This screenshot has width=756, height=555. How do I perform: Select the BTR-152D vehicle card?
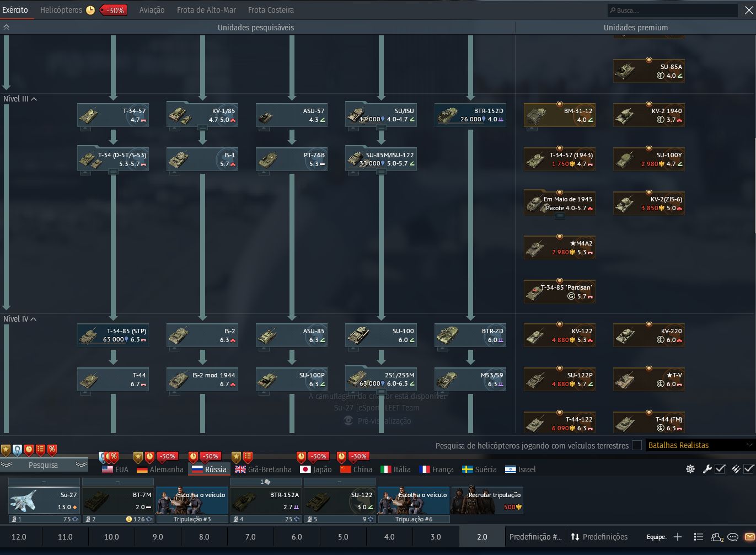click(x=470, y=115)
